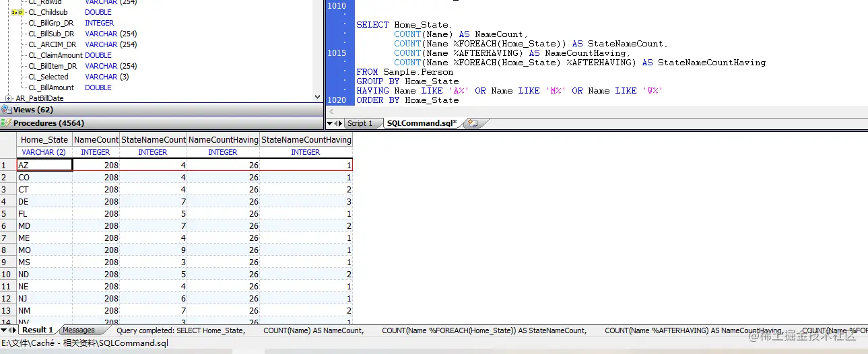This screenshot has height=354, width=868.
Task: Click the NameCountHaving column header
Action: tap(223, 140)
